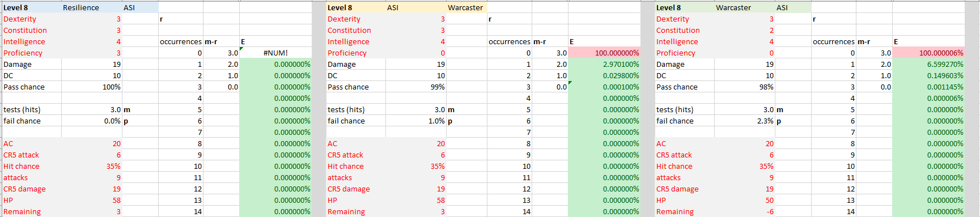Click the Remaining value -6

(745, 211)
